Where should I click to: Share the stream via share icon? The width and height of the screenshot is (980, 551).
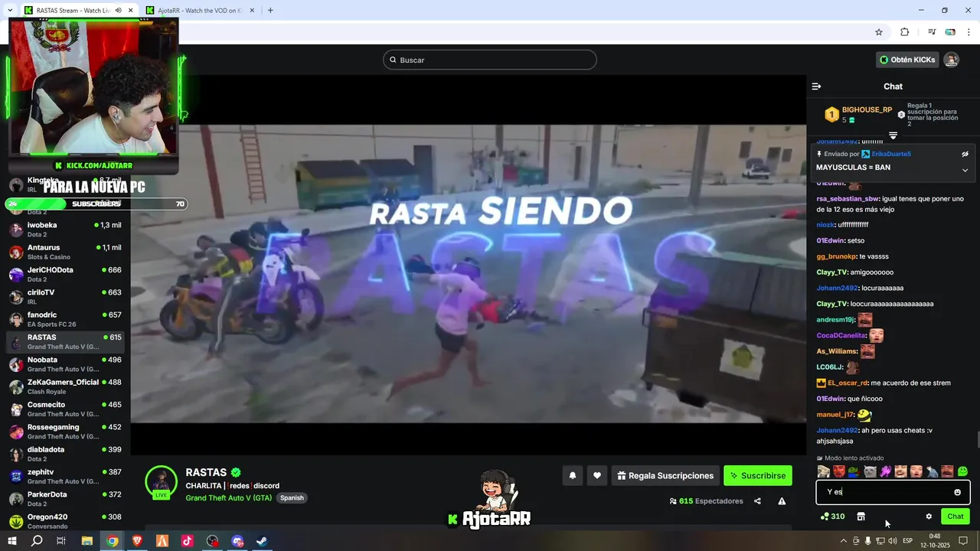coord(757,501)
